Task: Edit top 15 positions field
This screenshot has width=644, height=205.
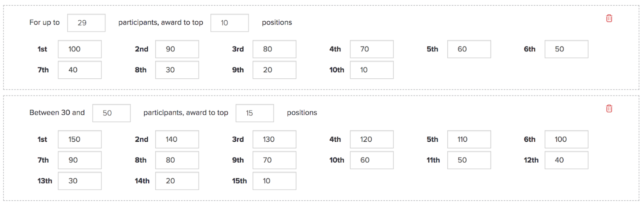Action: coord(255,113)
